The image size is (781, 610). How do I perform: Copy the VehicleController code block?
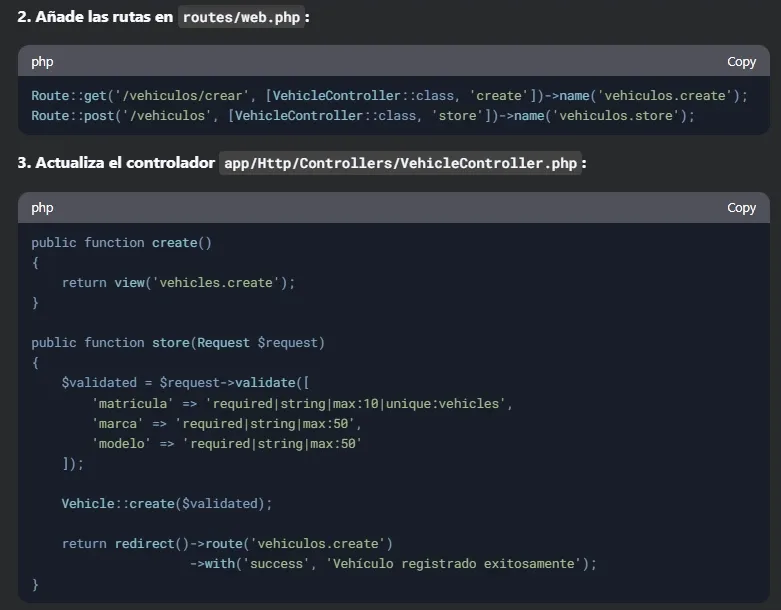741,208
